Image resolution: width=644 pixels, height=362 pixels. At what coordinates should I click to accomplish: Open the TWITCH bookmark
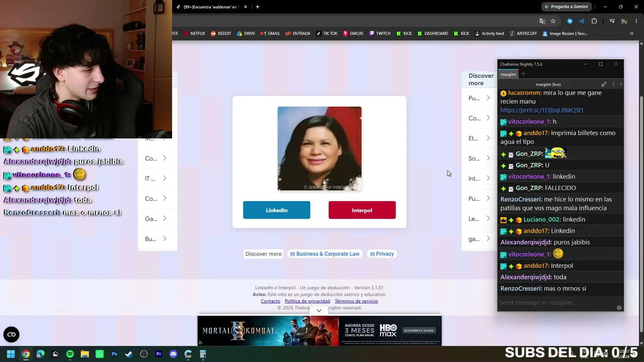[x=380, y=34]
